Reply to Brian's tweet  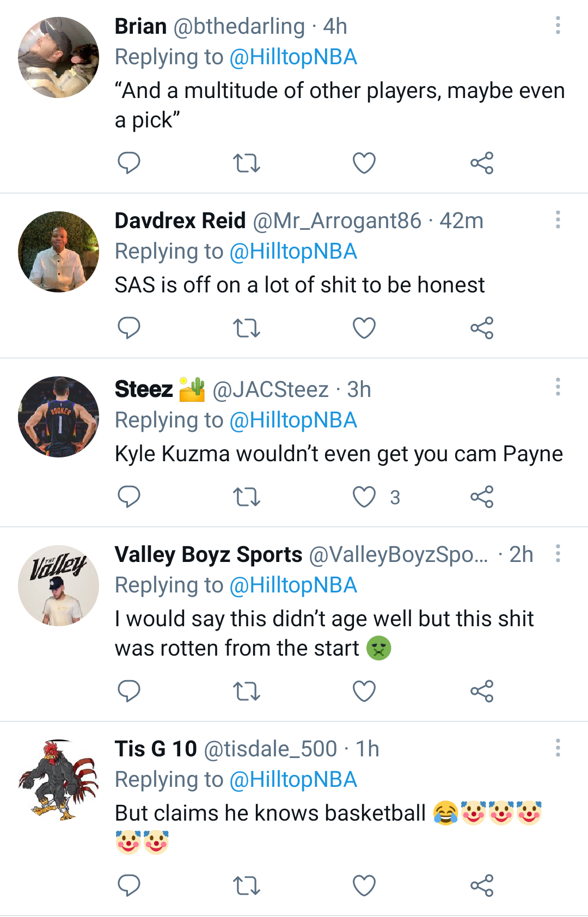coord(129,163)
